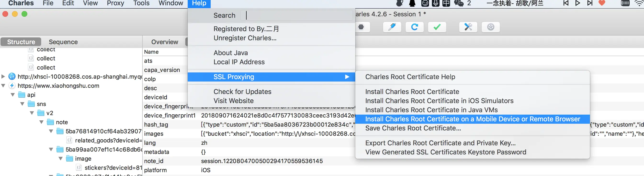
Task: Click the Wi-Fi icon in menu bar
Action: 639,3
